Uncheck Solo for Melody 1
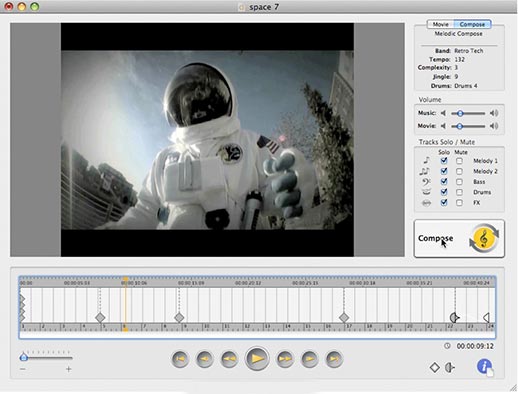This screenshot has width=518, height=394. click(444, 161)
